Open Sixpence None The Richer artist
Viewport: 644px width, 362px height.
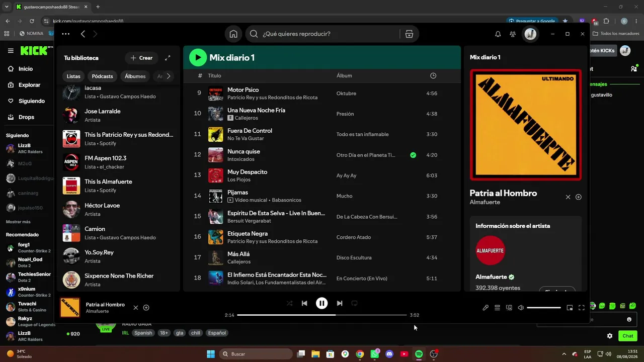(x=118, y=280)
